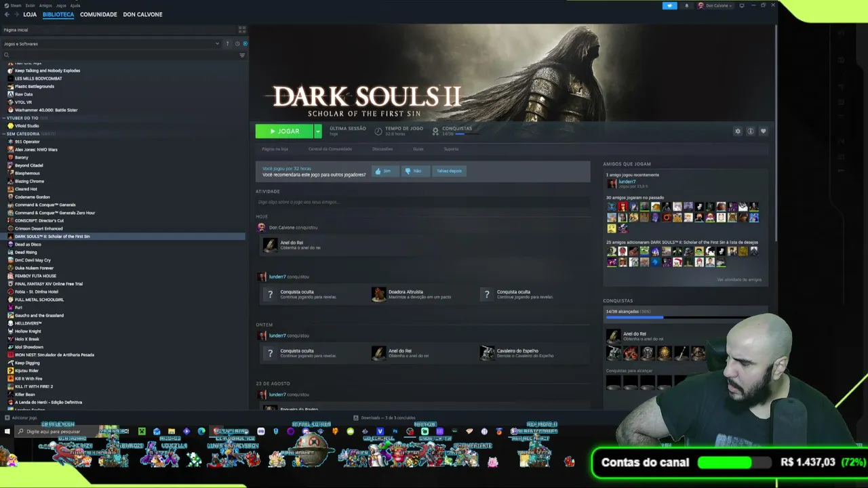Select VRoid Studio in library list
Image resolution: width=868 pixels, height=488 pixels.
coord(26,125)
